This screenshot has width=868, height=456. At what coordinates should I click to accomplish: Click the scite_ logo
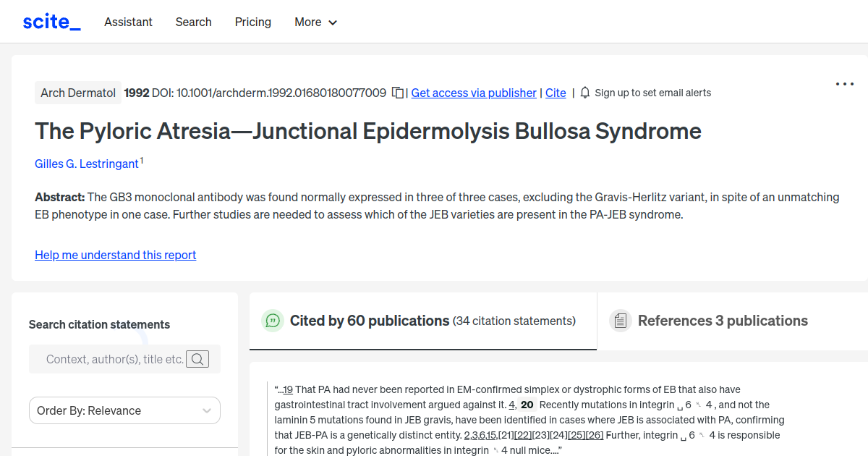(51, 21)
